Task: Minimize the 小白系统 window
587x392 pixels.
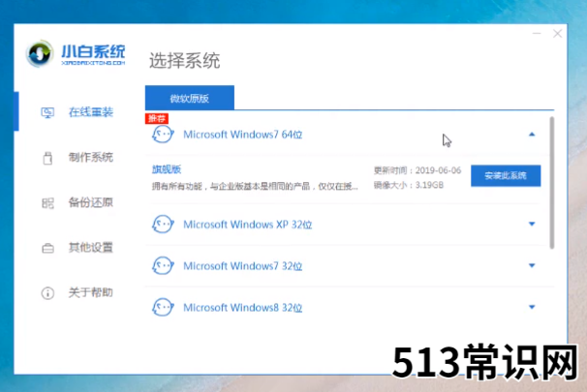Action: pyautogui.click(x=537, y=34)
